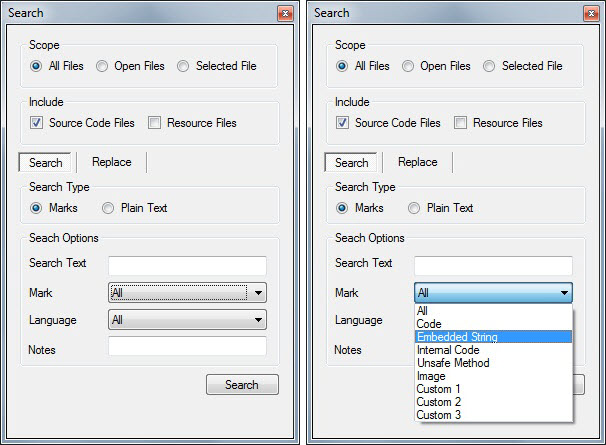Select "Unsafe Method" mark option
The image size is (606, 445).
coord(451,363)
